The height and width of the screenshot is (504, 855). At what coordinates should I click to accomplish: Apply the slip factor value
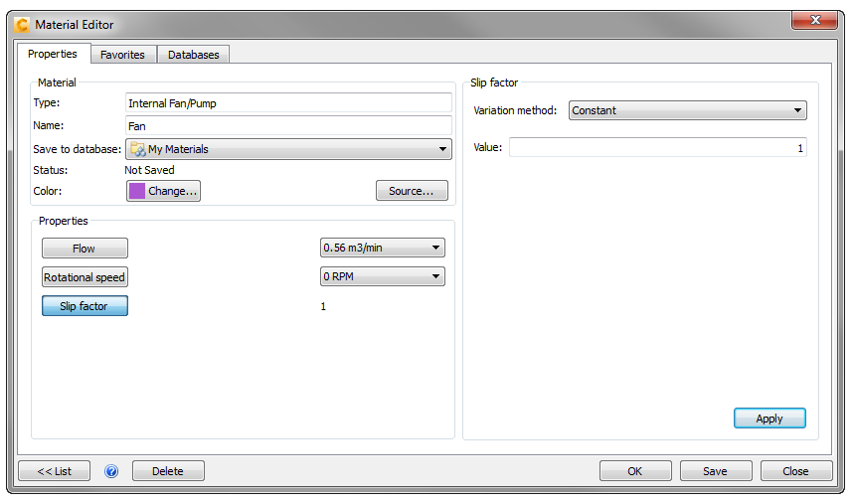point(769,419)
